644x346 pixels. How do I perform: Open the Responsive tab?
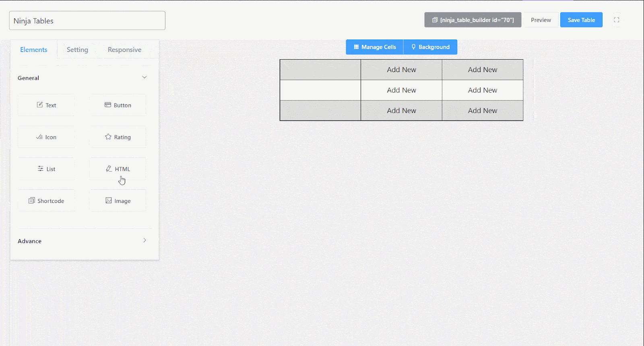pyautogui.click(x=124, y=50)
